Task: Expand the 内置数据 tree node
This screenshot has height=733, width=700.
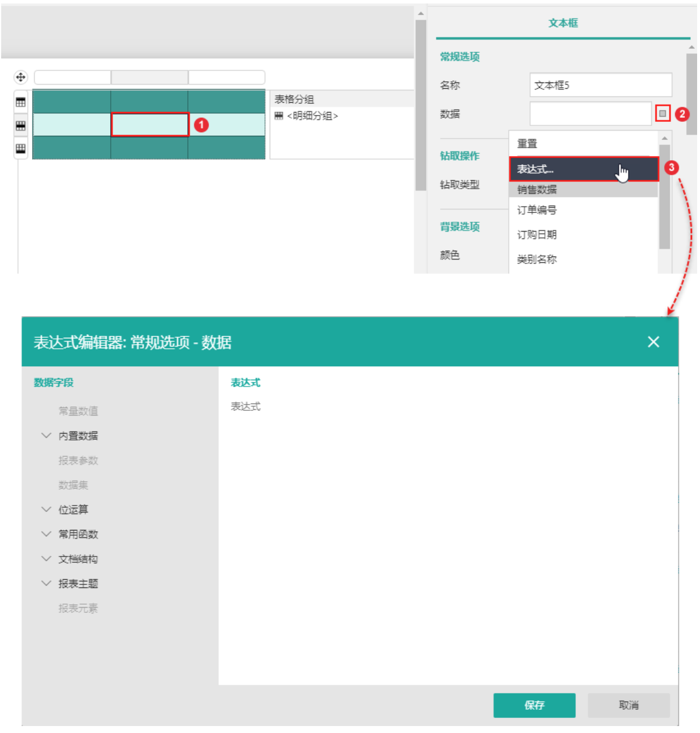Action: point(46,435)
